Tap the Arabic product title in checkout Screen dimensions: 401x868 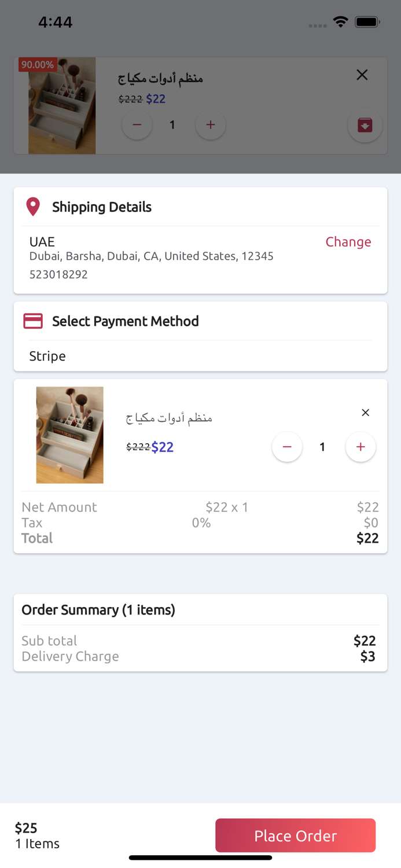tap(169, 418)
